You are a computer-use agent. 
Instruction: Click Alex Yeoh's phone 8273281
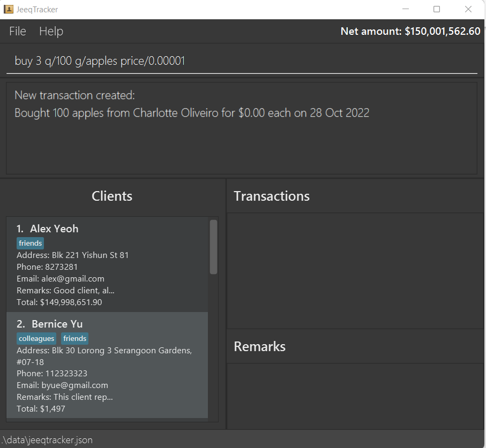click(x=47, y=267)
